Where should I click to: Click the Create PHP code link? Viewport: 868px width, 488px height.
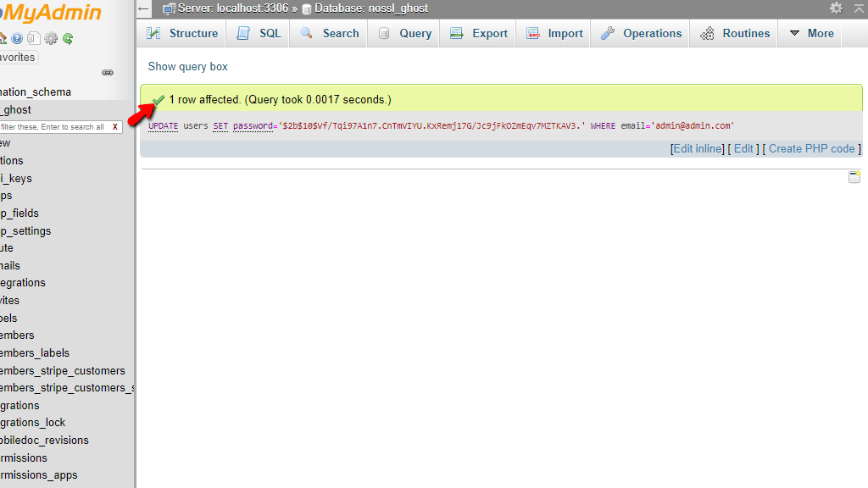coord(810,148)
